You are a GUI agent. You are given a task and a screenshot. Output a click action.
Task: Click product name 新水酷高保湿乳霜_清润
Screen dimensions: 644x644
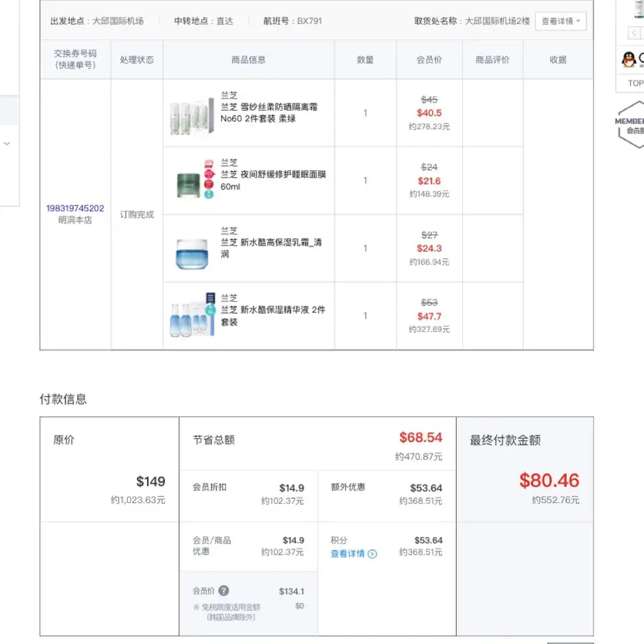click(x=271, y=248)
